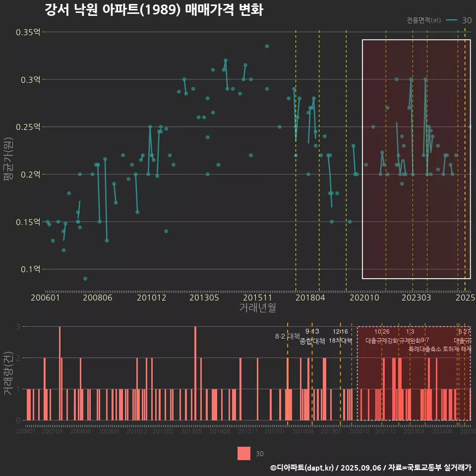
Task: Click the 거래량(건) vertical axis title
Action: 8,373
